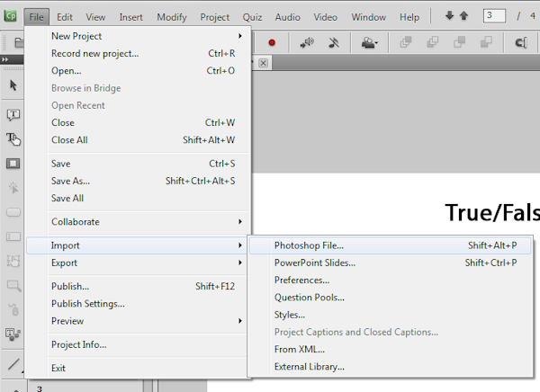Select the Highlight Box tool
Image resolution: width=540 pixels, height=392 pixels.
(13, 164)
